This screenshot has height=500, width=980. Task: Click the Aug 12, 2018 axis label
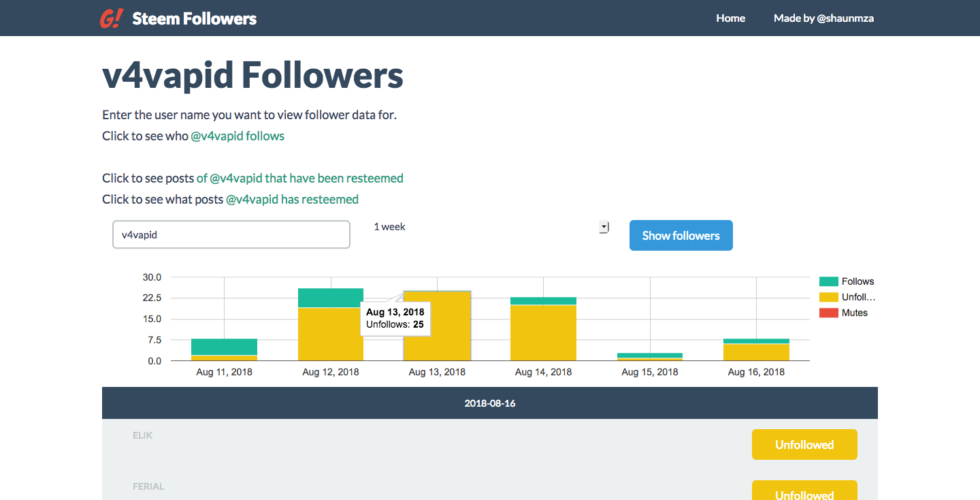(x=331, y=372)
